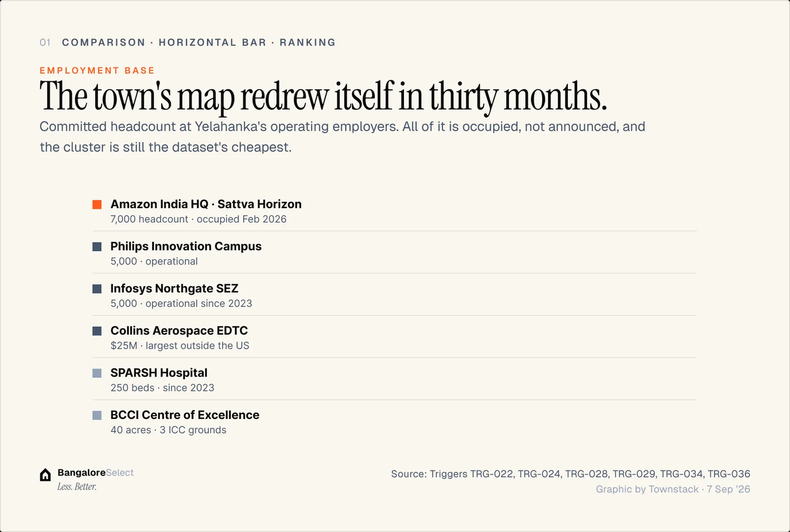The height and width of the screenshot is (532, 790).
Task: Select the Philips Innovation Campus title
Action: (x=186, y=246)
